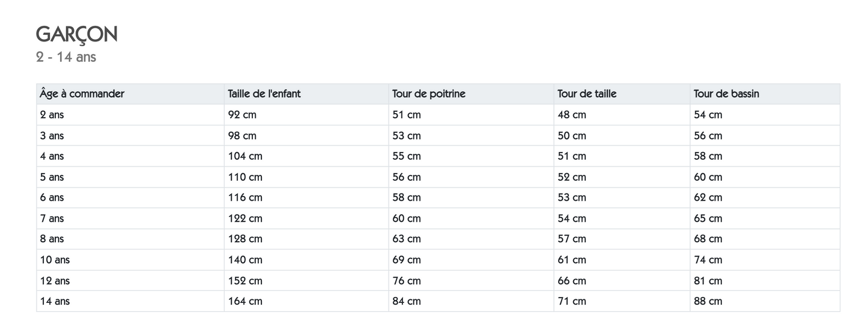The height and width of the screenshot is (333, 868).
Task: Select the 'Tour de taille' column header
Action: click(587, 94)
